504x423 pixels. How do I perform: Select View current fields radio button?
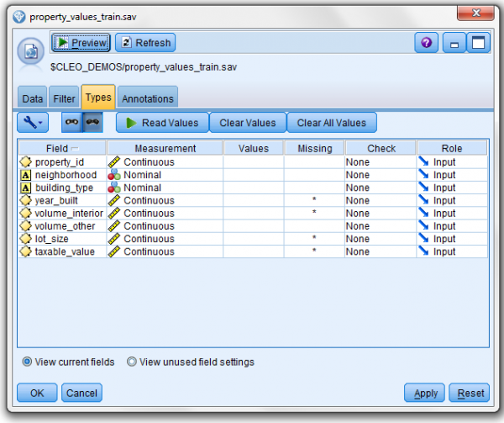(x=27, y=362)
